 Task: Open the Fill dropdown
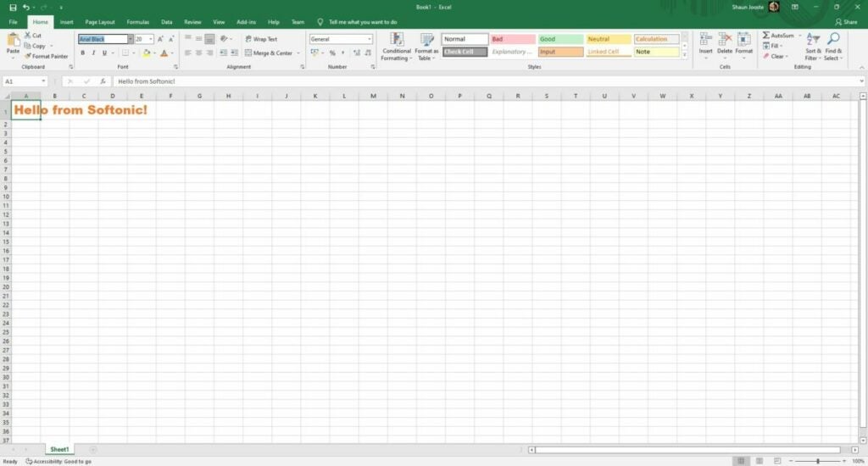(x=773, y=46)
